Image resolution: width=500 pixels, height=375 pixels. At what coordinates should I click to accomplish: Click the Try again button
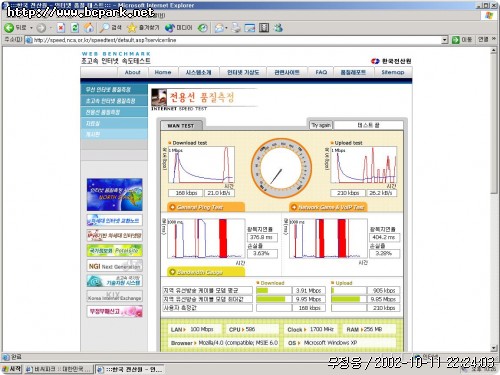point(321,125)
